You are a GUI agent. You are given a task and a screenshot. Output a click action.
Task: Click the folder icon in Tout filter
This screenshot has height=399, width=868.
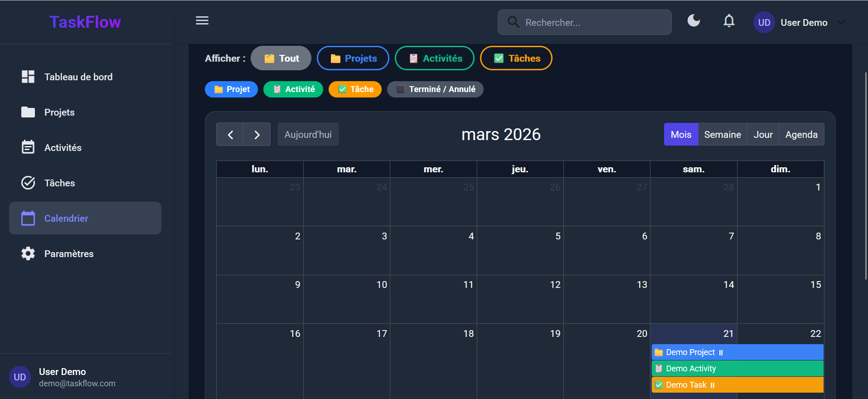(x=269, y=58)
